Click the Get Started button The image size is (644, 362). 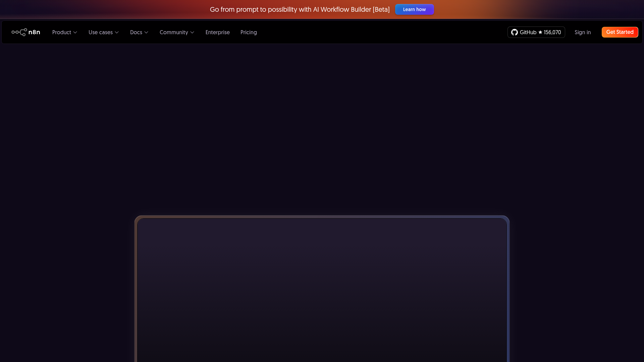point(620,32)
